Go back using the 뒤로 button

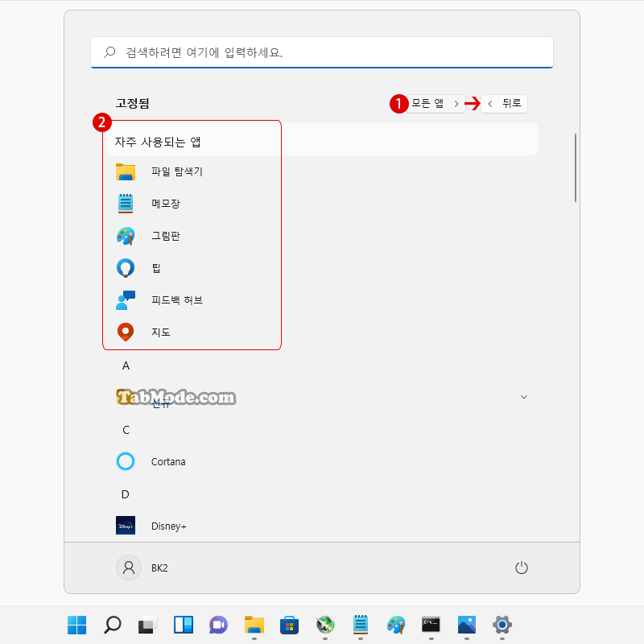(x=505, y=103)
